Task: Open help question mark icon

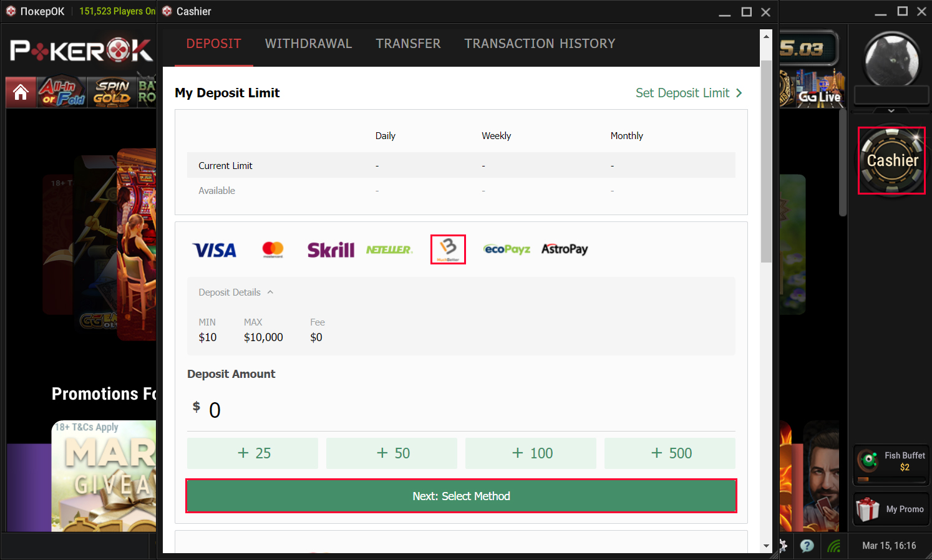Action: tap(807, 546)
